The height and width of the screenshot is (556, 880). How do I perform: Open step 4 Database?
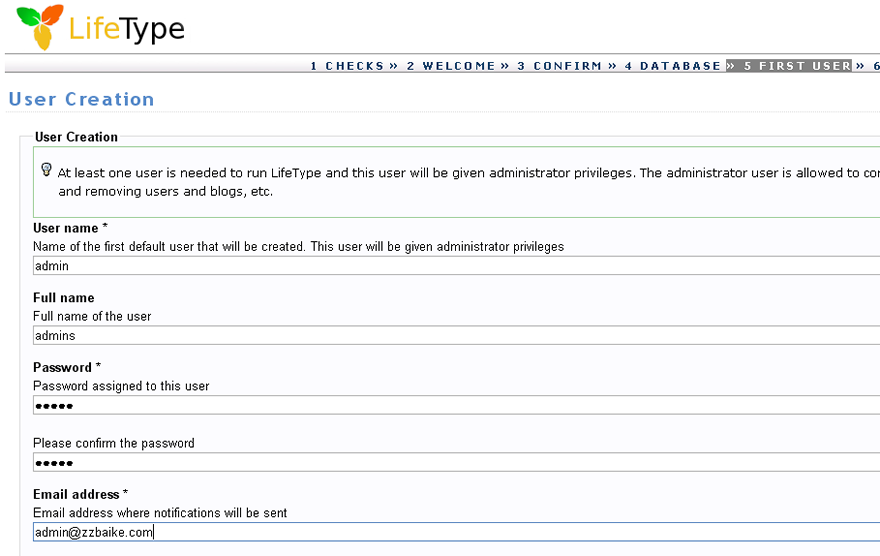click(x=673, y=66)
